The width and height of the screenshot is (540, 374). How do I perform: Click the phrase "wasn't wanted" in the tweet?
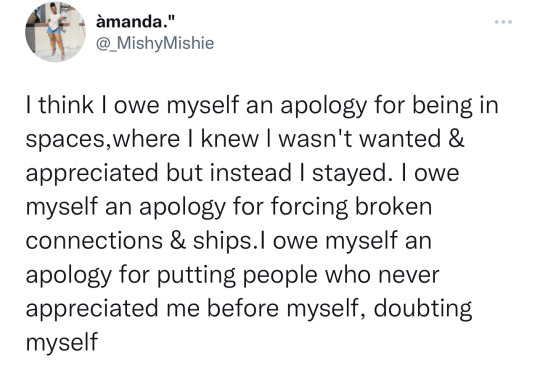(360, 139)
